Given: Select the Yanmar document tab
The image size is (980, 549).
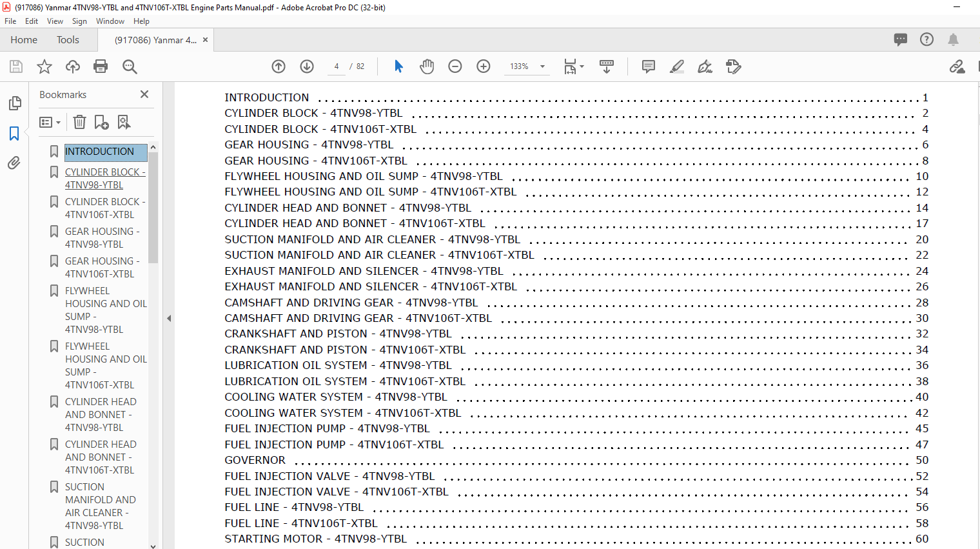Looking at the screenshot, I should click(155, 40).
